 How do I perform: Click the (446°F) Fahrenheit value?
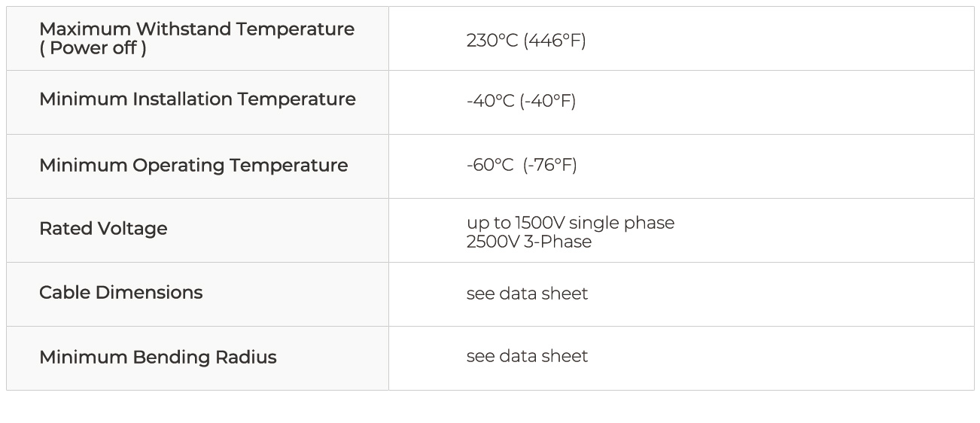pos(555,41)
